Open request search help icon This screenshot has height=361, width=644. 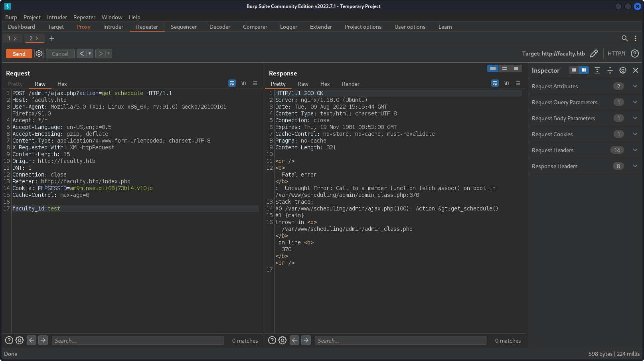(9, 340)
